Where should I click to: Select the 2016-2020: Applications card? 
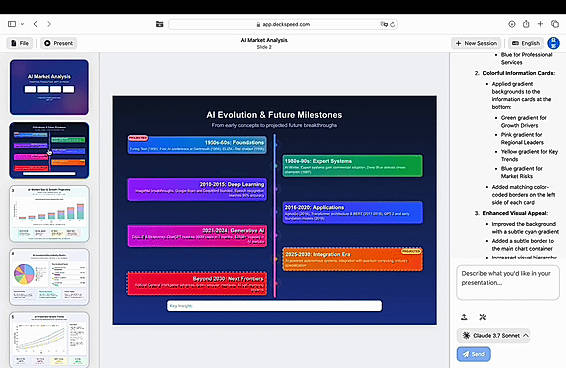(x=352, y=212)
